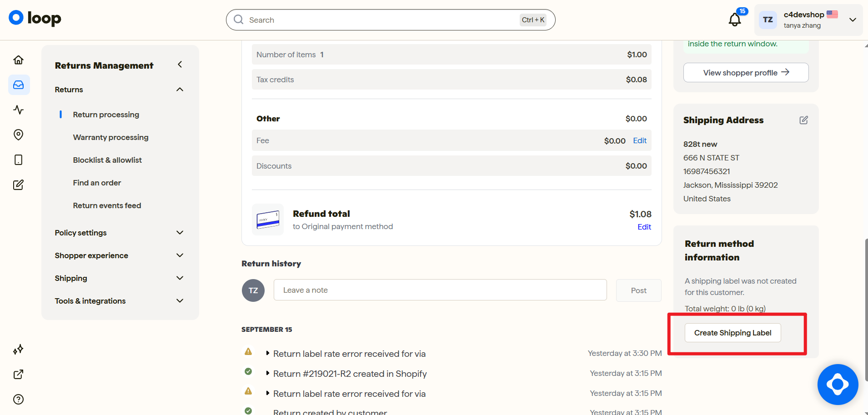This screenshot has width=868, height=415.
Task: Click View shopper profile
Action: coord(746,73)
